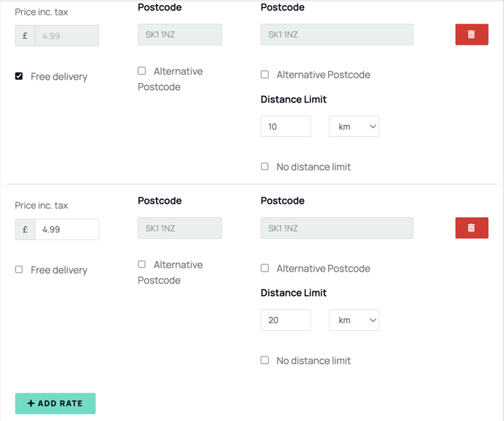Screen dimensions: 504x421
Task: Click first rate's narrow SK1 1NZ postcode field
Action: pyautogui.click(x=179, y=34)
